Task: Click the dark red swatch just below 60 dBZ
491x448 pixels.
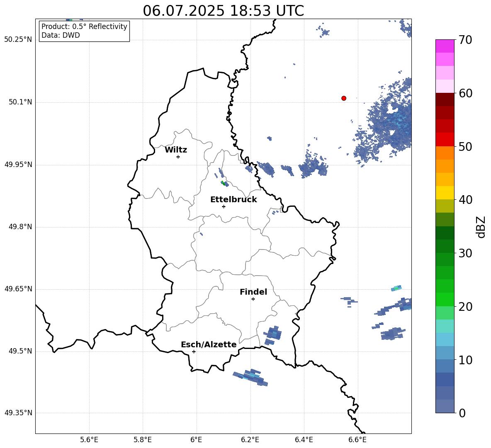Action: tap(445, 99)
